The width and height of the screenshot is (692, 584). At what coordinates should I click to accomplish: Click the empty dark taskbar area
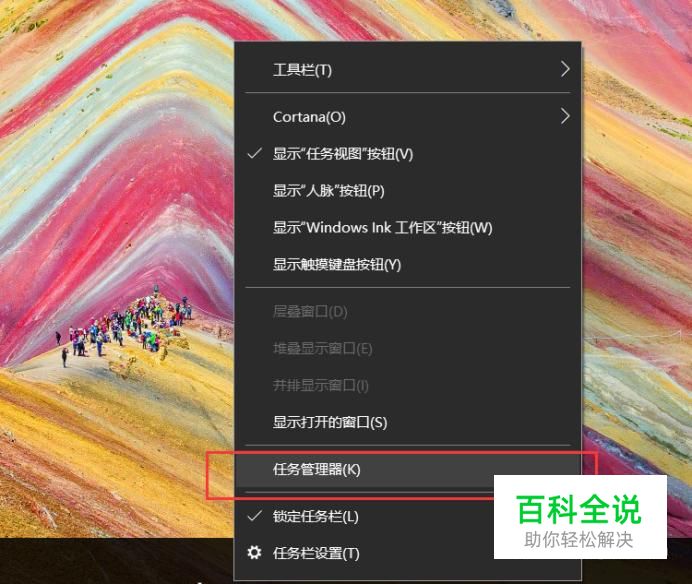point(117,561)
